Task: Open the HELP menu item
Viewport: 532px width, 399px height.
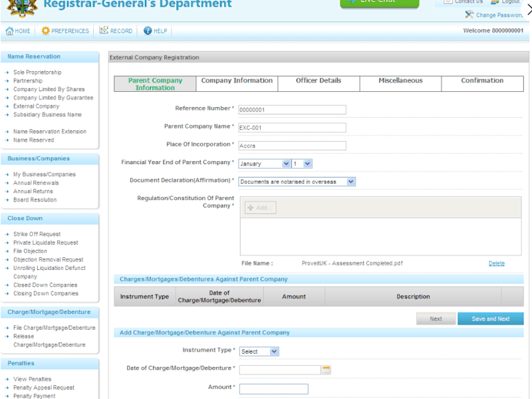Action: click(156, 31)
